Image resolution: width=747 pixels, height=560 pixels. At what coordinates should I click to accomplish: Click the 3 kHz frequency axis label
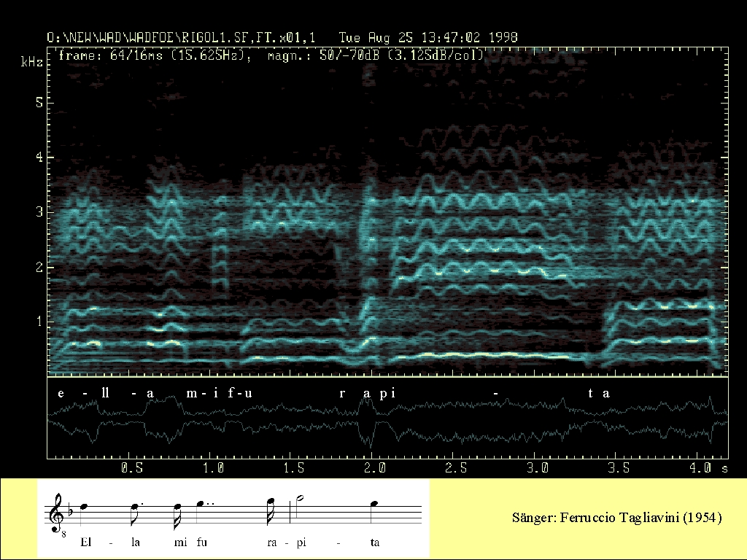click(40, 212)
